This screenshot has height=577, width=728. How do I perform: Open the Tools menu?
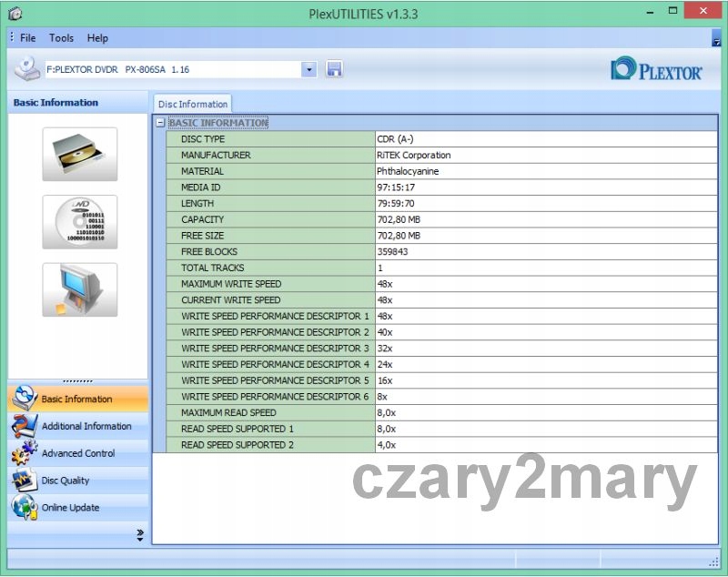[x=62, y=38]
